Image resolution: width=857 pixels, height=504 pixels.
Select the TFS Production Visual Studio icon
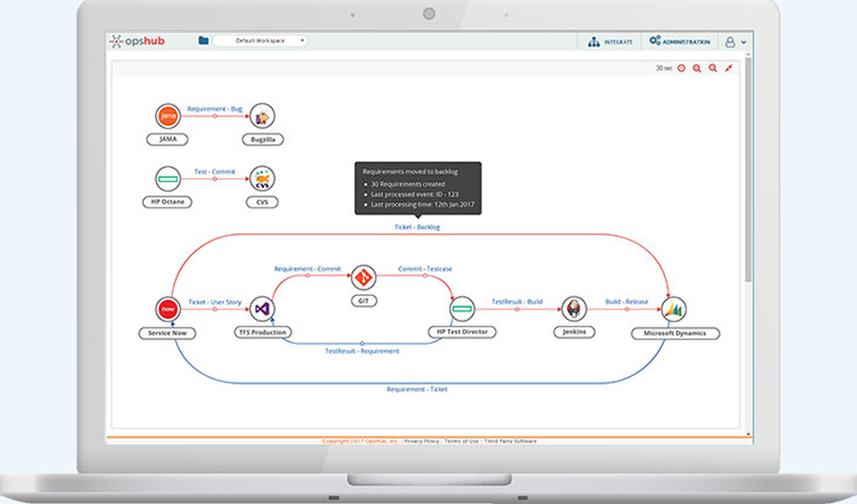[262, 309]
